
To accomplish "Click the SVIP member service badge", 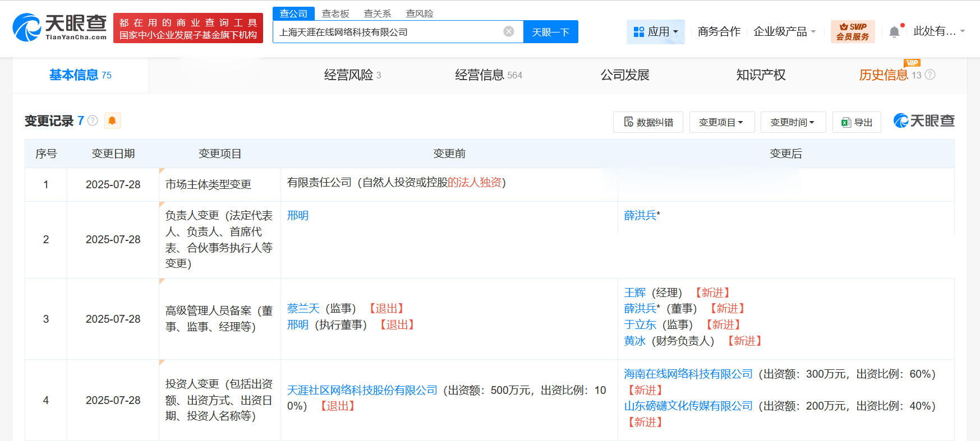I will [853, 31].
